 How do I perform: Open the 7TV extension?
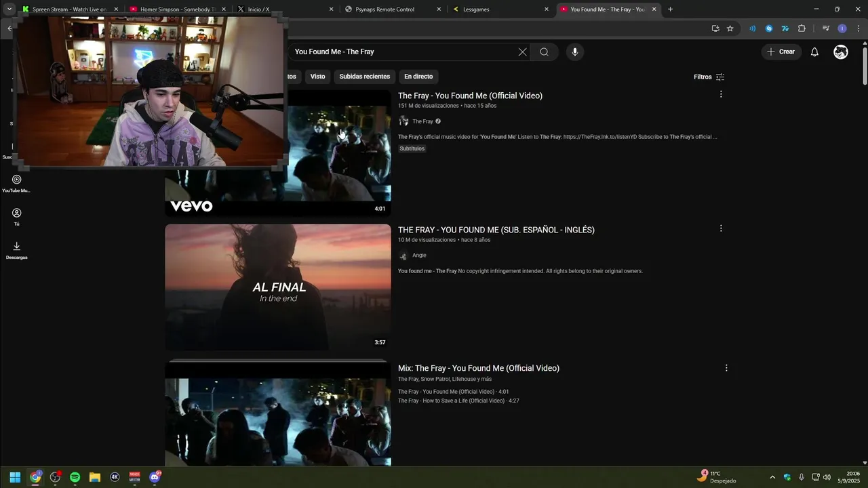click(785, 28)
